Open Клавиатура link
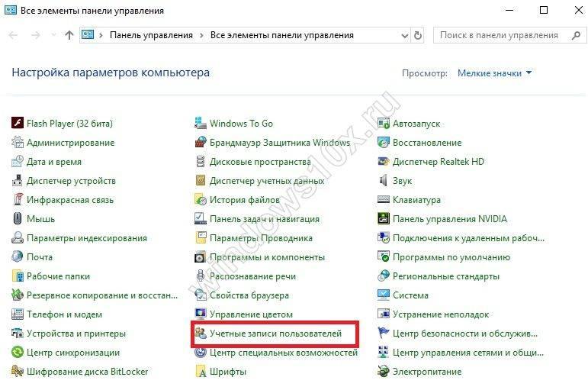This screenshot has height=390, width=588. pyautogui.click(x=416, y=200)
